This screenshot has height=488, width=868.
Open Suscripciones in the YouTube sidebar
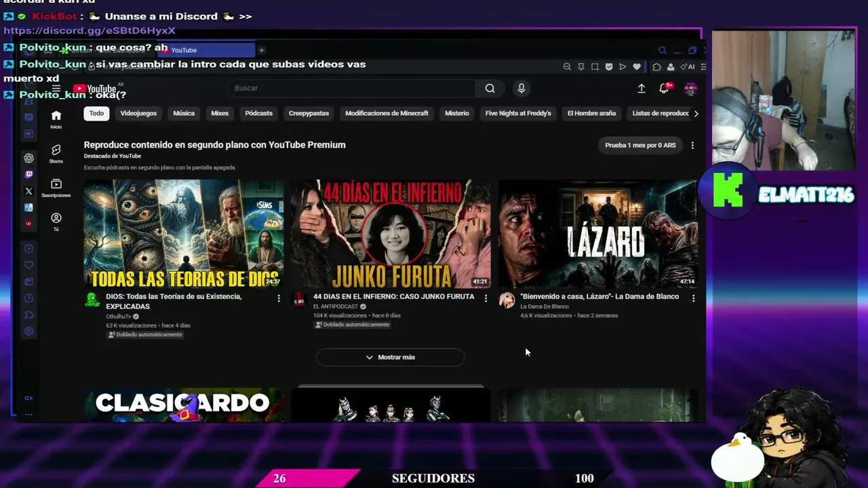point(56,188)
